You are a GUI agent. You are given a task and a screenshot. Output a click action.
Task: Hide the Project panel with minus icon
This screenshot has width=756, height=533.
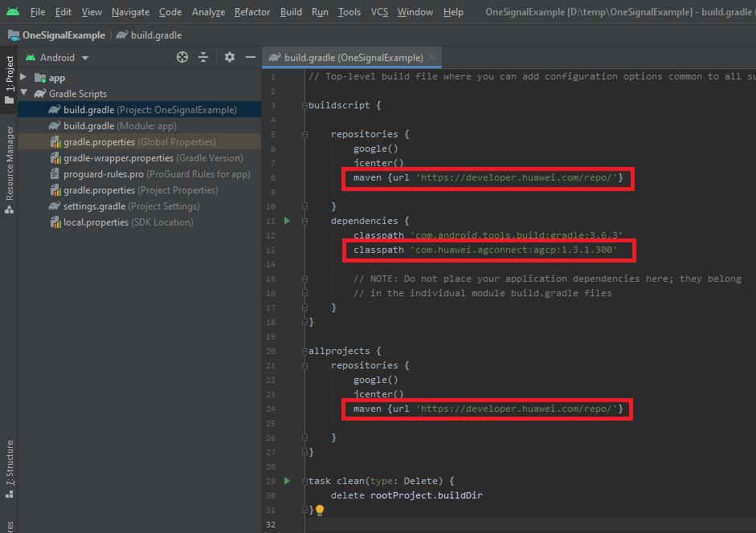click(x=251, y=58)
